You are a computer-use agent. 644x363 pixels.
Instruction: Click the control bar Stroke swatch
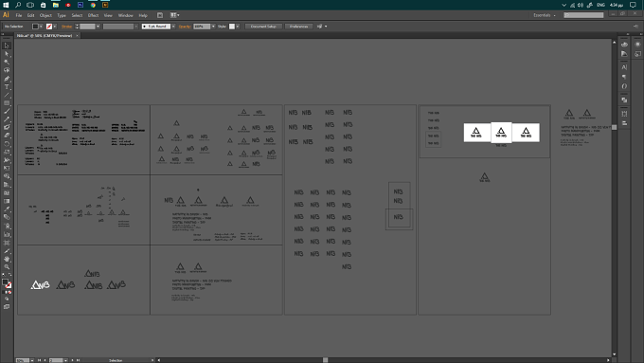(x=49, y=27)
